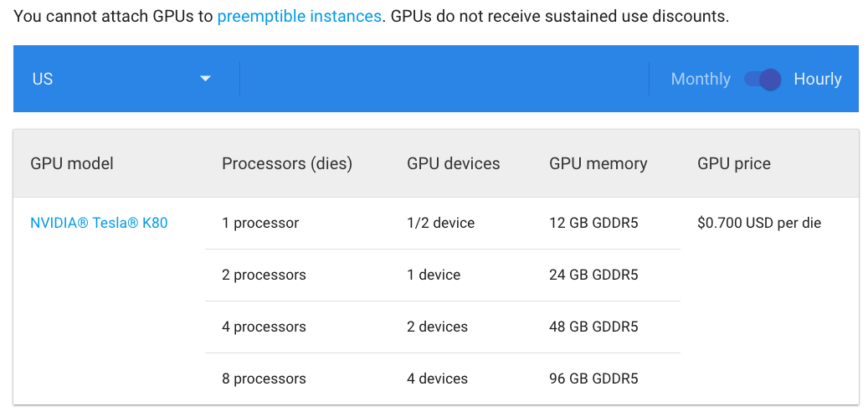The height and width of the screenshot is (412, 868).
Task: Click the dropdown arrow beside US
Action: [x=205, y=79]
